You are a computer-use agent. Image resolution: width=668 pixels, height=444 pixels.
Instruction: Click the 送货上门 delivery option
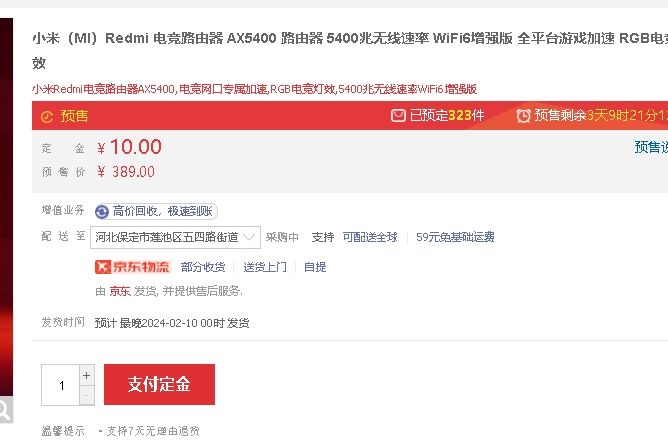265,267
